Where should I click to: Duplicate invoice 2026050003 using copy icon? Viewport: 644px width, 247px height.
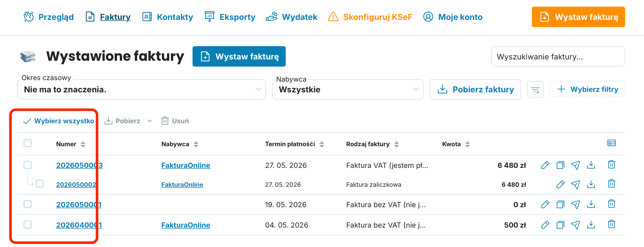pyautogui.click(x=560, y=165)
